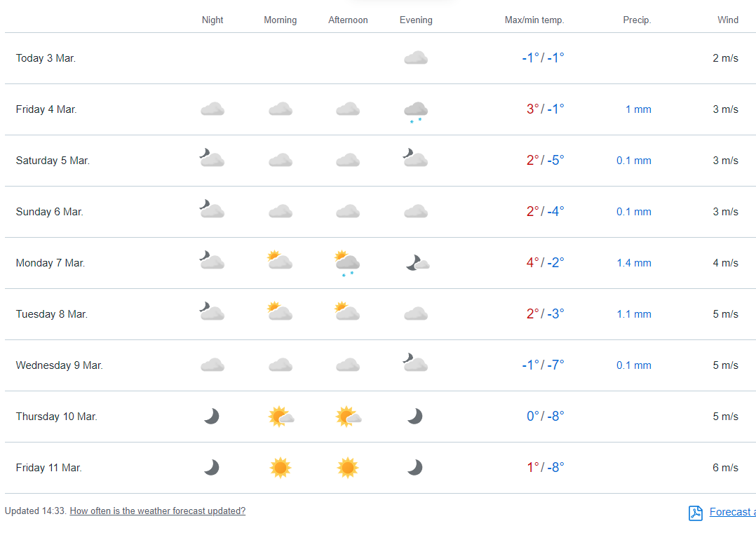Click Monday 7 Mar. evening moon-cloud icon
756x540 pixels.
point(417,263)
